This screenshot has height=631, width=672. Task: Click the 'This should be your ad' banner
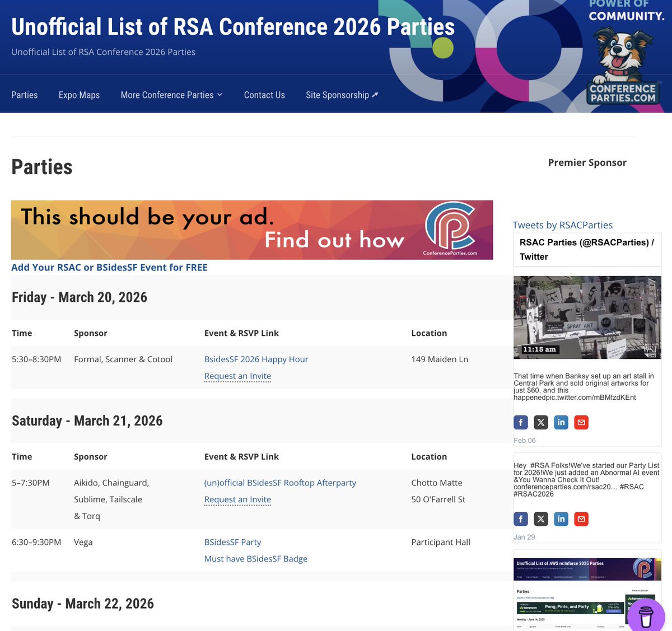(x=252, y=230)
